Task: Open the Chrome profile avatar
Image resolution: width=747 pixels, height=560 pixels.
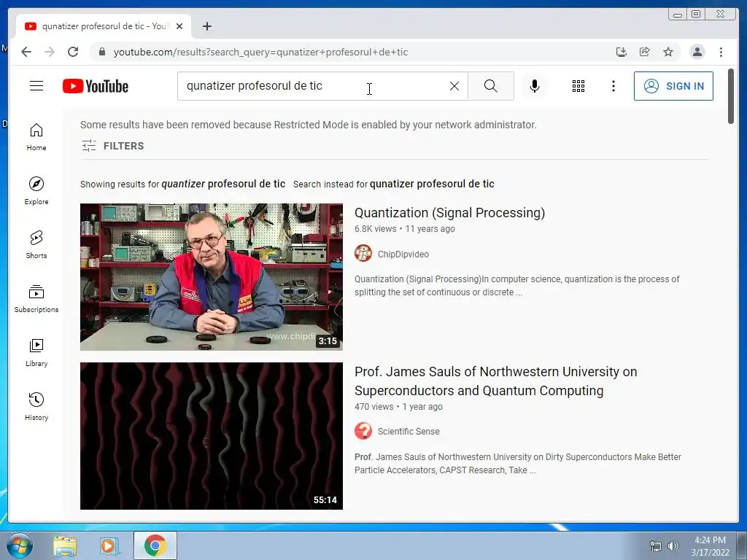Action: [x=697, y=52]
